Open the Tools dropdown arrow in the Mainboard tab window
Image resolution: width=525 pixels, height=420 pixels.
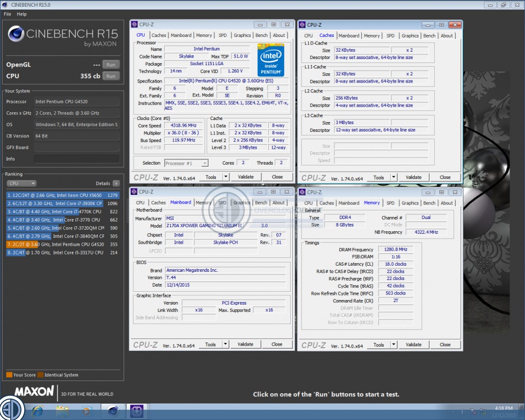[226, 344]
